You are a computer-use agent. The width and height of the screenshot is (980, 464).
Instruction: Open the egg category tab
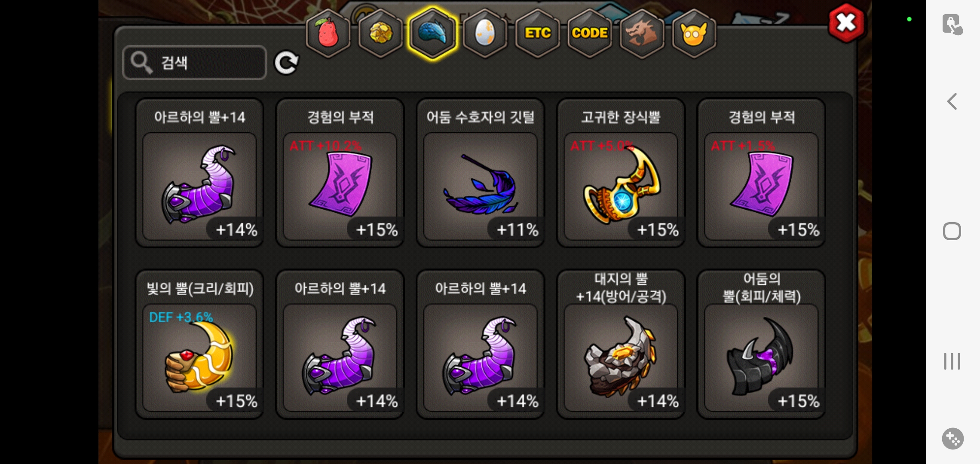[x=485, y=33]
